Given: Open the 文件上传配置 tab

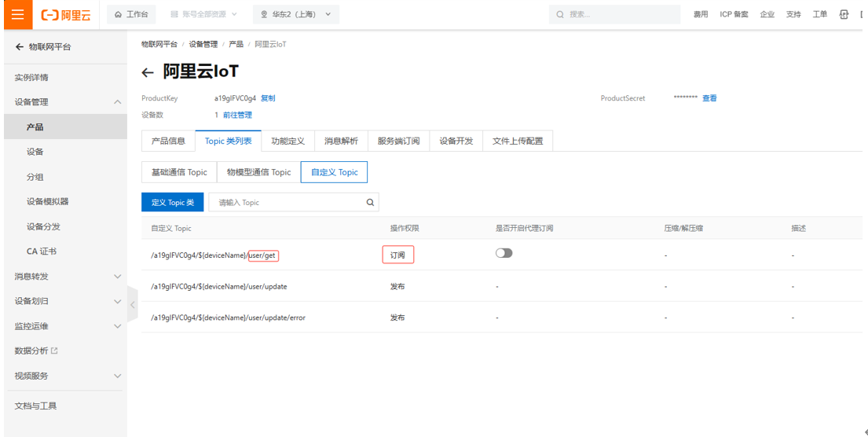Looking at the screenshot, I should pyautogui.click(x=518, y=141).
